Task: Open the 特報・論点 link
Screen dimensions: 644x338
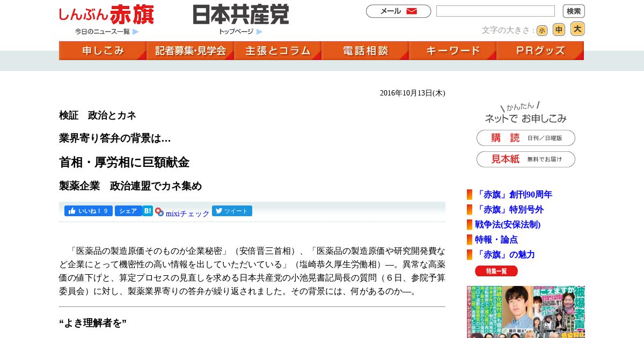Action: [496, 240]
